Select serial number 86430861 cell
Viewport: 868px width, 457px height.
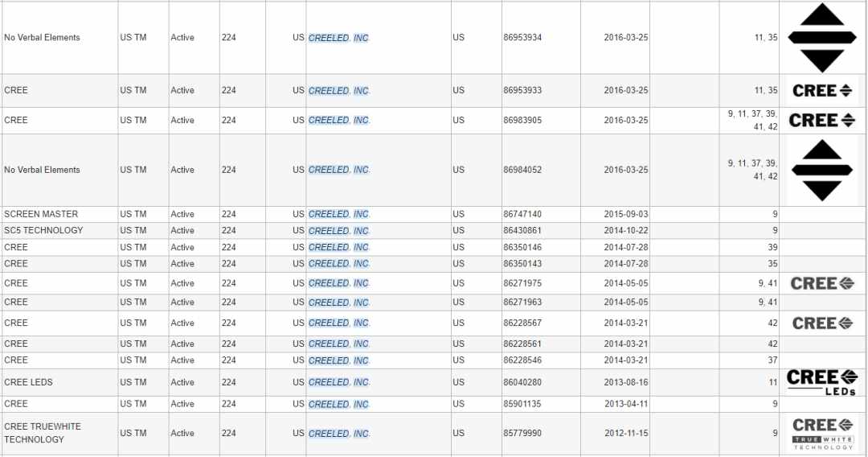coord(541,230)
